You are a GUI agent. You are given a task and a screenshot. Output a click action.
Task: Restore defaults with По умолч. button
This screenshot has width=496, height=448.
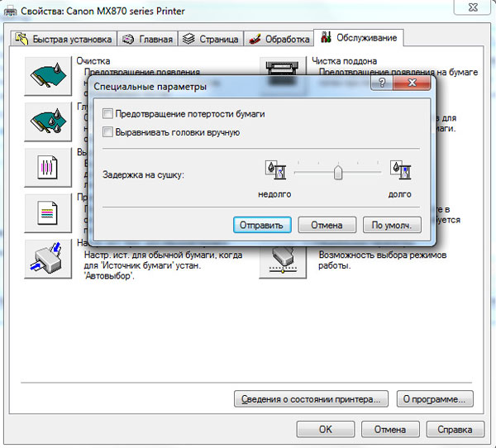coord(392,225)
